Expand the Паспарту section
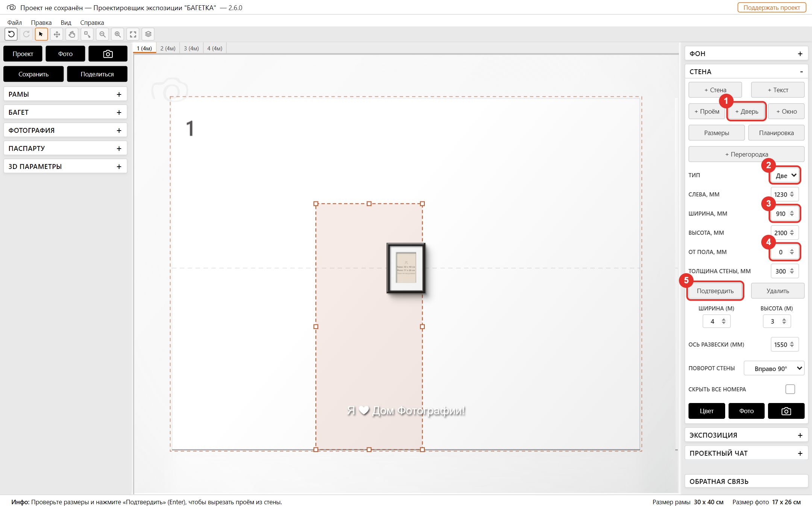The width and height of the screenshot is (812, 508). point(65,148)
